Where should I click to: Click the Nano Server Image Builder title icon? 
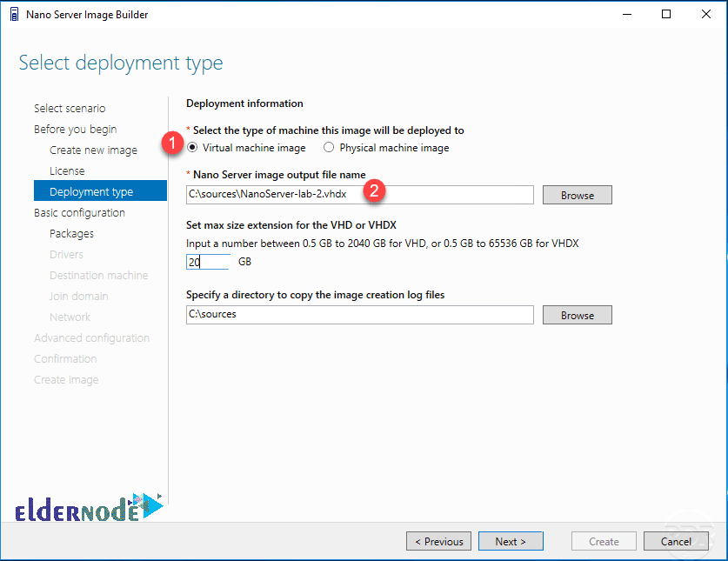pyautogui.click(x=15, y=15)
